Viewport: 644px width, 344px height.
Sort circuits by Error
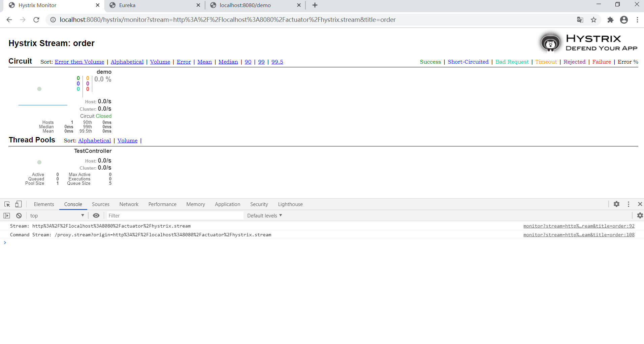[184, 62]
